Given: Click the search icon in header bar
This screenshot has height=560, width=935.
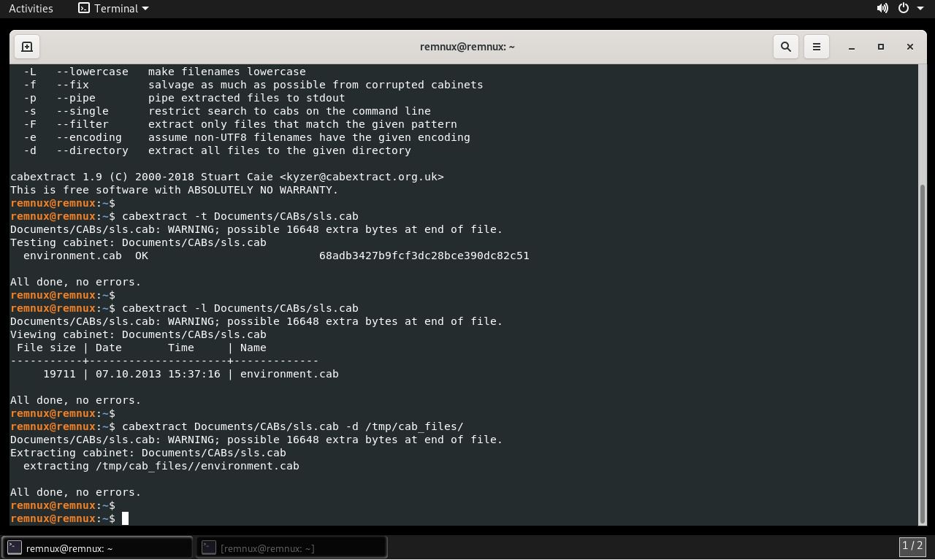Looking at the screenshot, I should 786,47.
